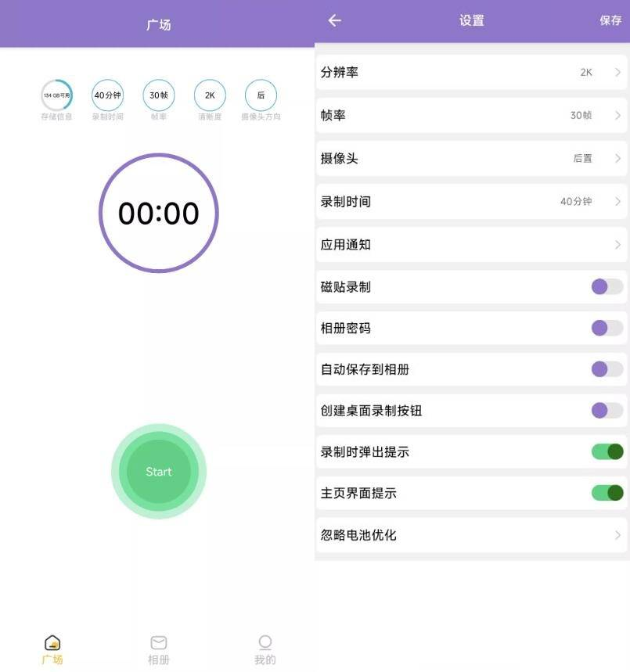The image size is (630, 672).
Task: Open the 应用通知 settings entry
Action: click(471, 245)
